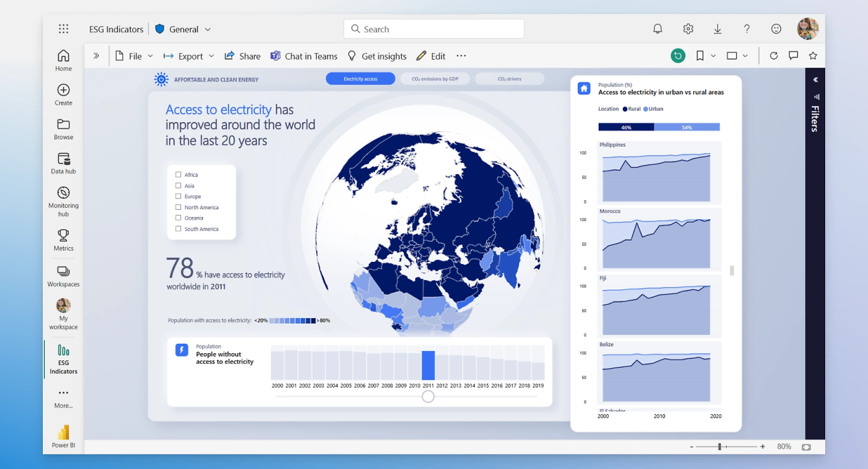Open the Data hub in sidebar
The width and height of the screenshot is (868, 469).
coord(64,163)
